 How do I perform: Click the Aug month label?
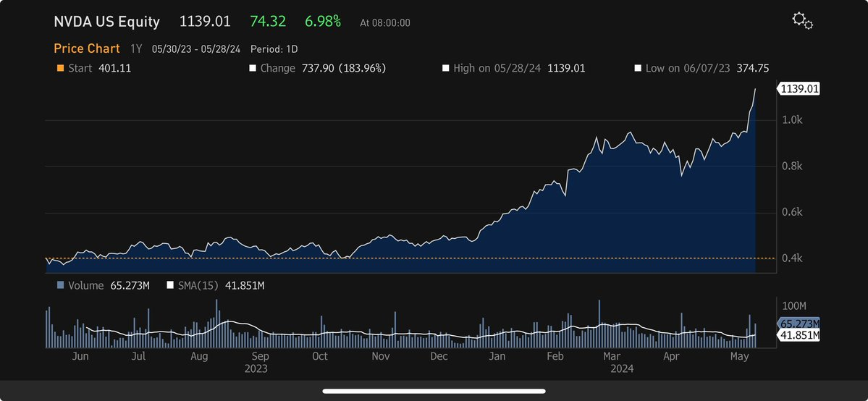click(199, 357)
